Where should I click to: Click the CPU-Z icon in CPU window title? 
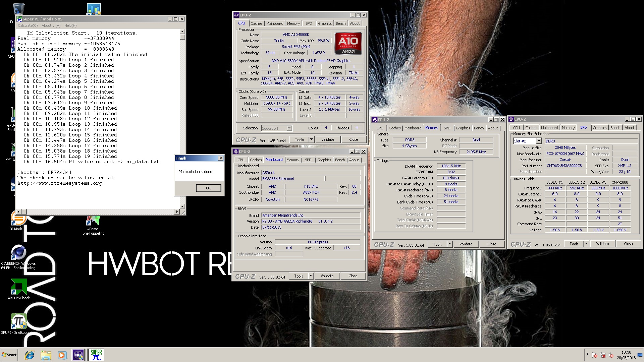point(236,15)
